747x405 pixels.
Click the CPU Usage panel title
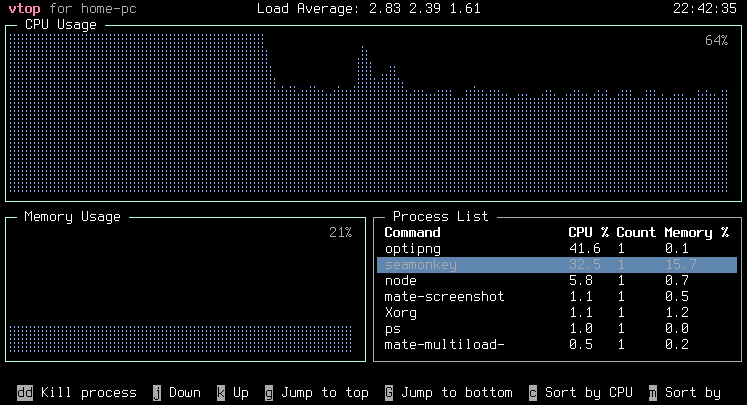tap(61, 25)
